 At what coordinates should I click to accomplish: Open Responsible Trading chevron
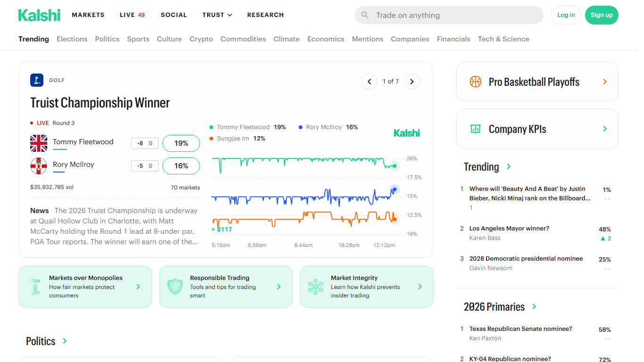click(279, 287)
